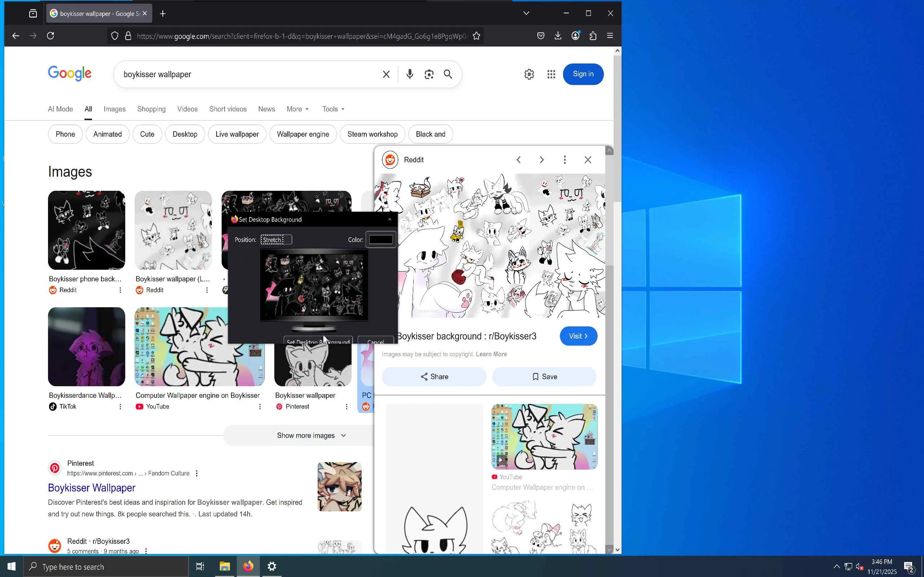Bookmark this page with star icon

click(x=476, y=36)
